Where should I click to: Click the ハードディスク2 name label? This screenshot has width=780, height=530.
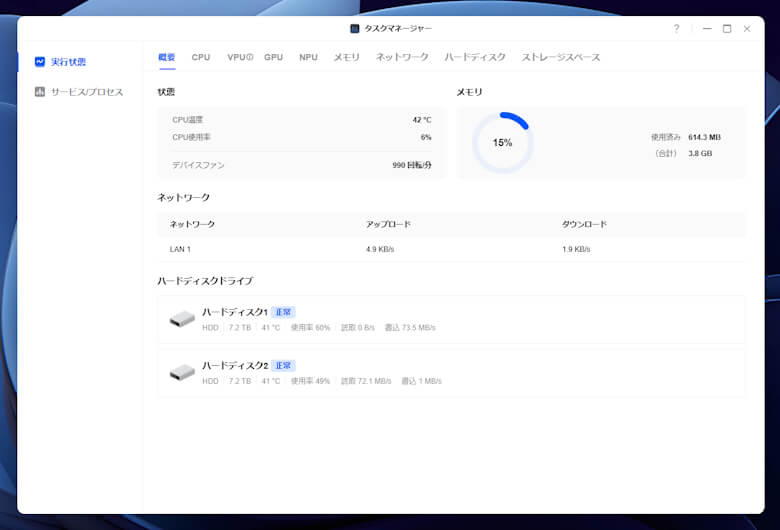pos(234,366)
